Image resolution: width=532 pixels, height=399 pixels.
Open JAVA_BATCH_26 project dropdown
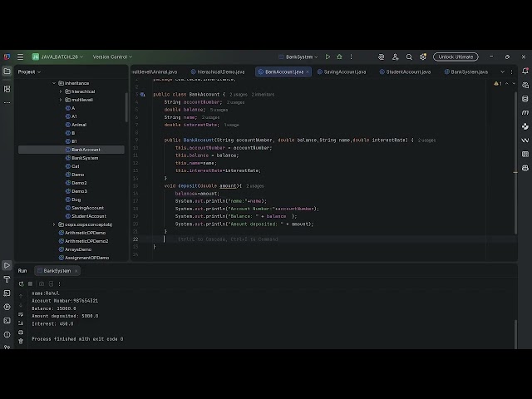[57, 57]
